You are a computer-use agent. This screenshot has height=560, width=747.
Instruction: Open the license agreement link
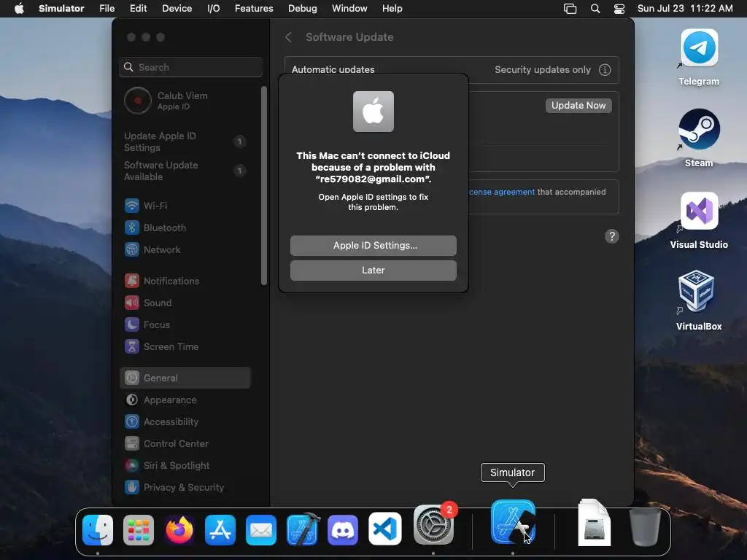pyautogui.click(x=502, y=192)
